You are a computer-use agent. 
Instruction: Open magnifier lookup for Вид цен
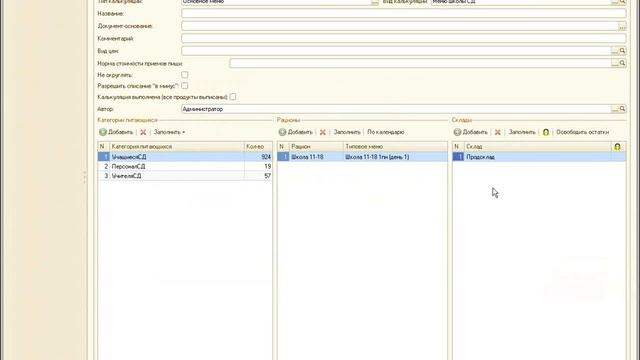pyautogui.click(x=622, y=51)
